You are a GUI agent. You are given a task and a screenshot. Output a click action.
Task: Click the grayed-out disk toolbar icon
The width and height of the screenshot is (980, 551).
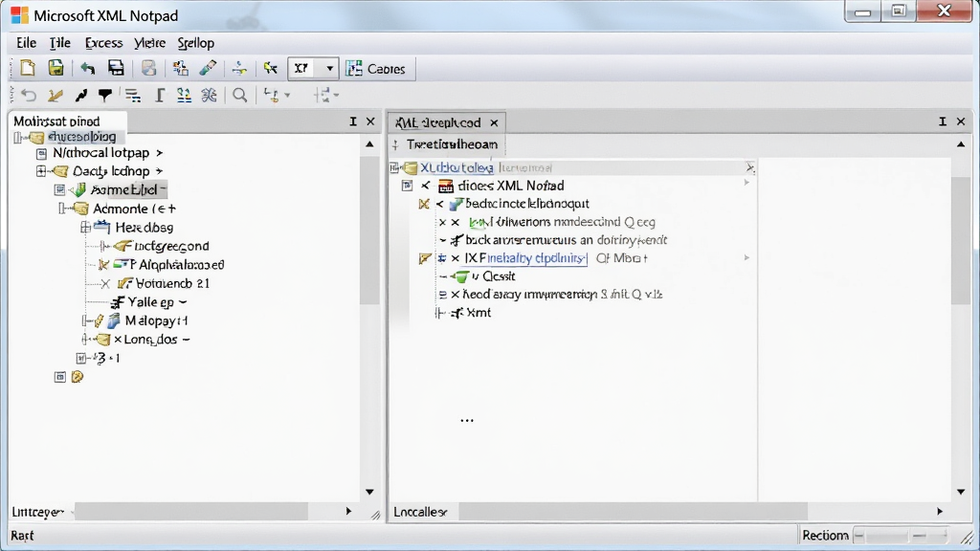148,68
